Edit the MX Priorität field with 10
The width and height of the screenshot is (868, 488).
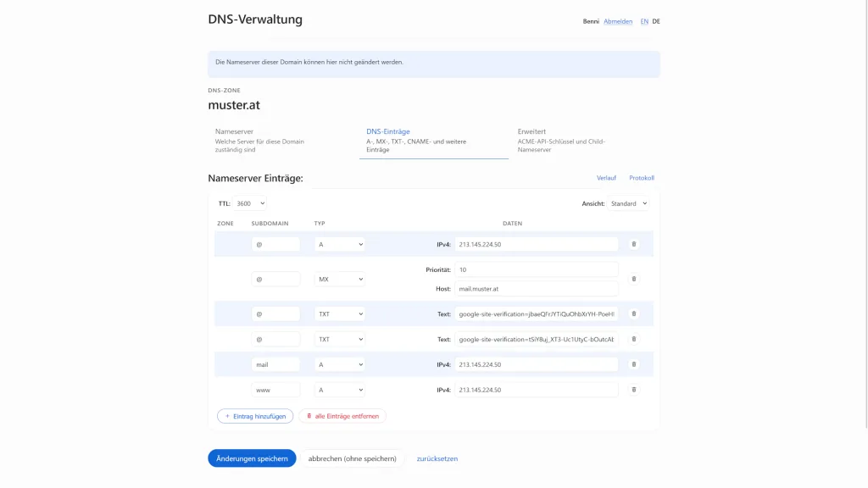(537, 269)
